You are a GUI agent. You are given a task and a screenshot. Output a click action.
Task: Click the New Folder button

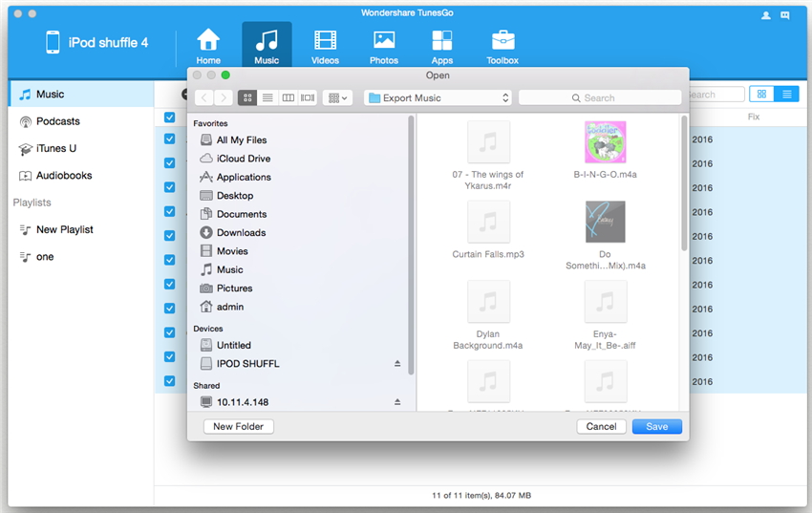point(239,426)
